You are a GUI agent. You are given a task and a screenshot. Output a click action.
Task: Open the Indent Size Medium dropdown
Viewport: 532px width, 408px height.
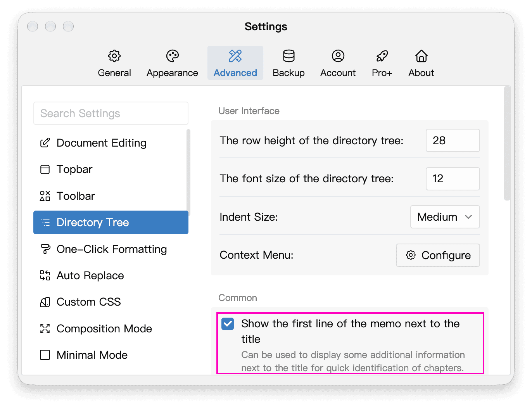[x=445, y=217]
